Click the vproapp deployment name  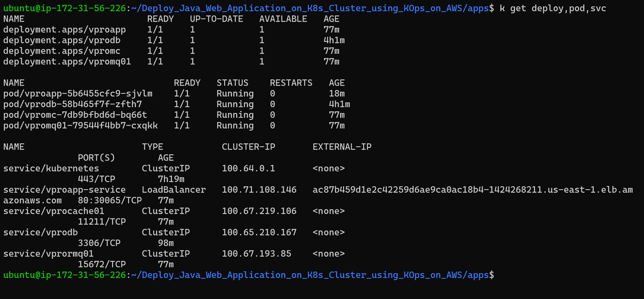pos(64,29)
